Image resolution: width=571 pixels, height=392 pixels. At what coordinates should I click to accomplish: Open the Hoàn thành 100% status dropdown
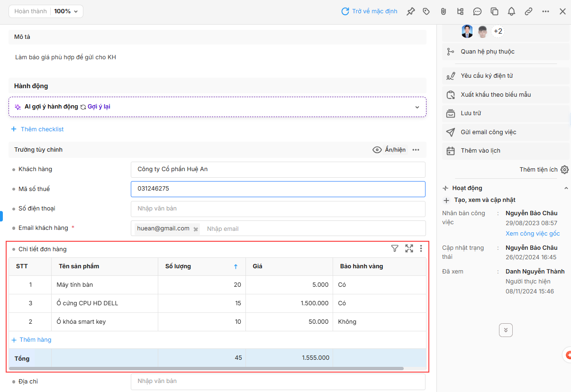[46, 11]
